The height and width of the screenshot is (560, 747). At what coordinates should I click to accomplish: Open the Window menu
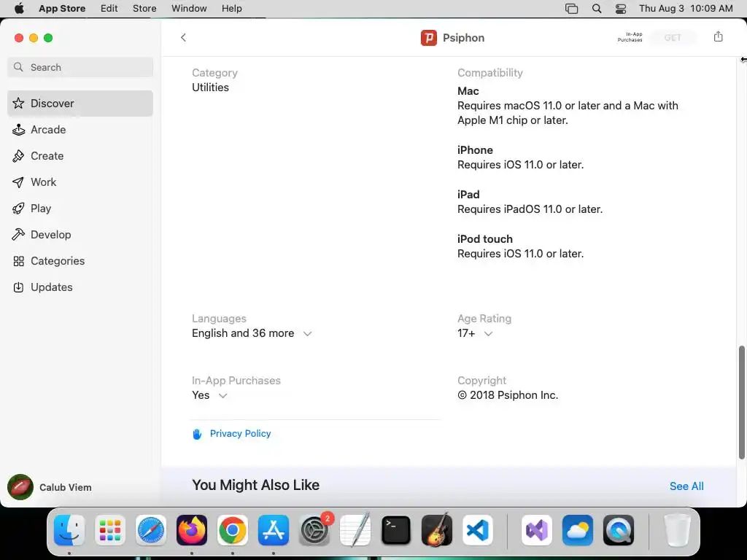pos(189,9)
